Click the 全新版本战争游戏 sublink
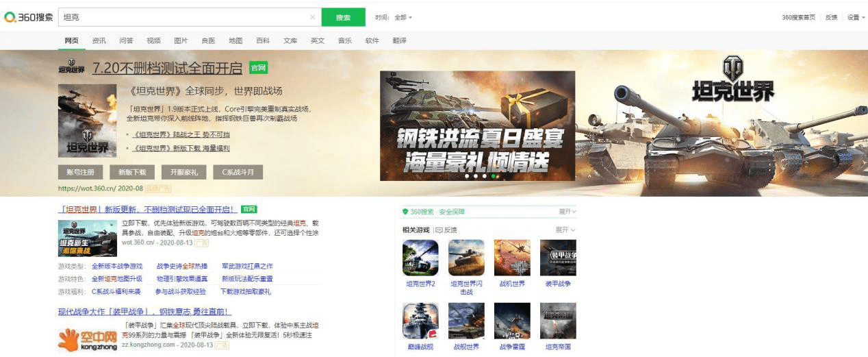This screenshot has height=357, width=868. click(117, 266)
